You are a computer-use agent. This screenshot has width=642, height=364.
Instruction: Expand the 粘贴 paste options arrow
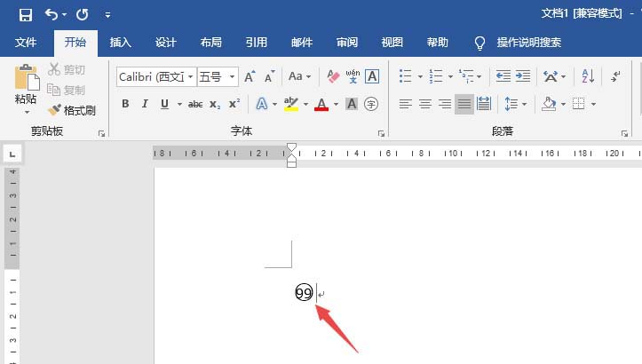tap(27, 112)
